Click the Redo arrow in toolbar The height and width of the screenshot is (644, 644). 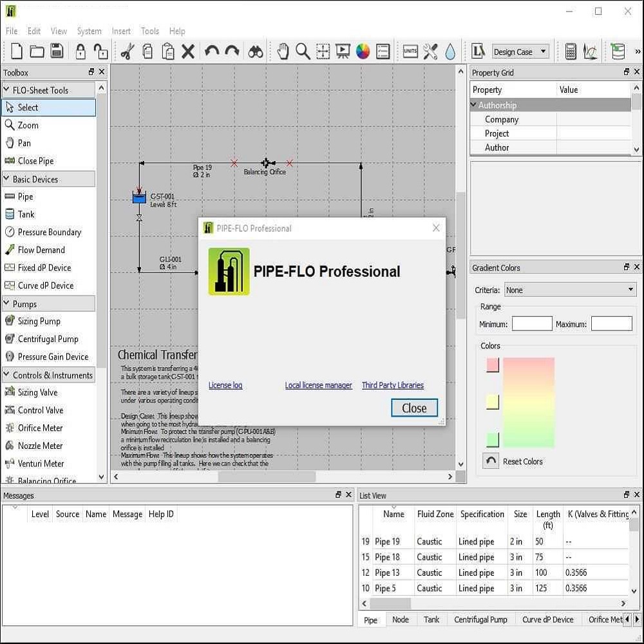[x=232, y=52]
